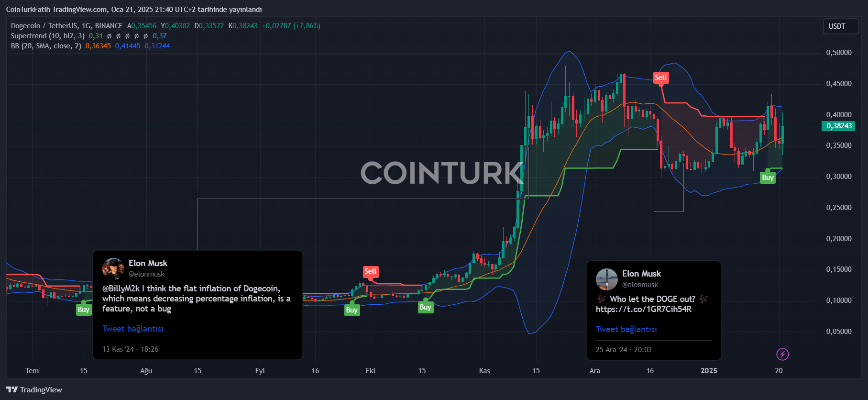The width and height of the screenshot is (868, 400).
Task: Click the CoinTurkFatih publish header text
Action: 134,10
